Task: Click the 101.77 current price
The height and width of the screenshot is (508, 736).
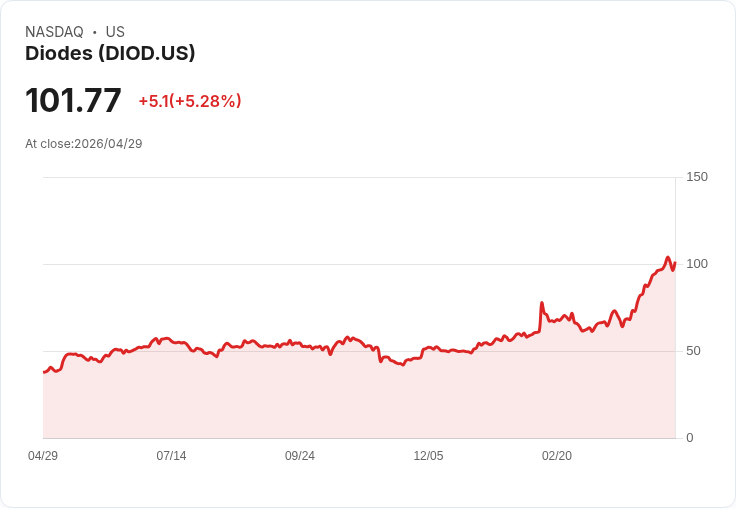Action: [73, 101]
